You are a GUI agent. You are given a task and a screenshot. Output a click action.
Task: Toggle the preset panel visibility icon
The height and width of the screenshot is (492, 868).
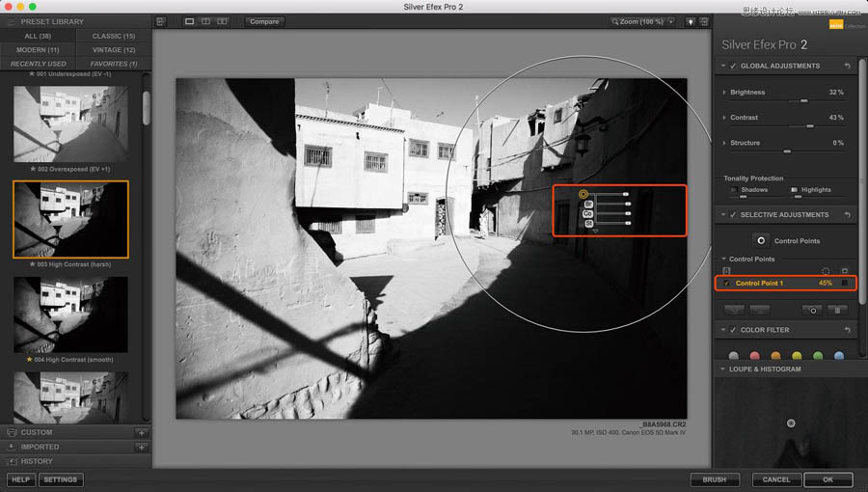coord(160,21)
